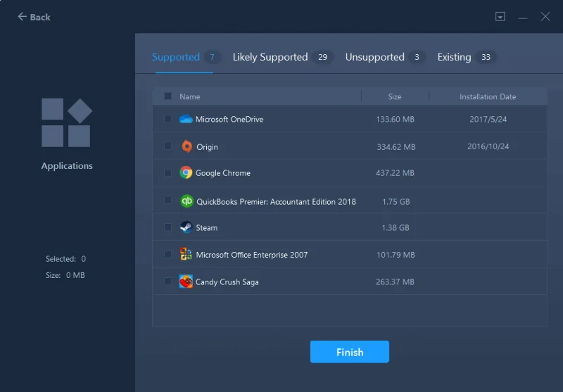This screenshot has width=563, height=392.
Task: Click the Origin app icon
Action: [x=186, y=146]
